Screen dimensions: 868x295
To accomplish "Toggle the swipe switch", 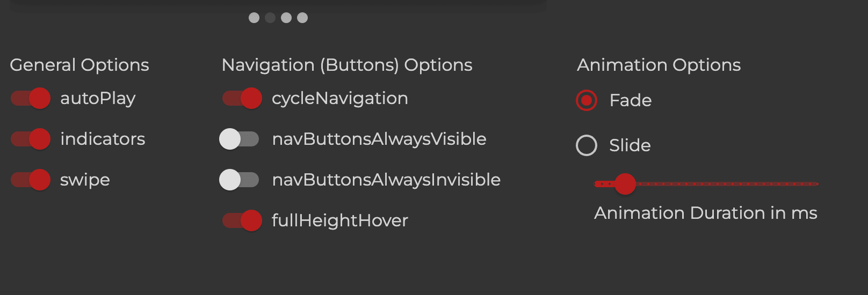I will click(x=31, y=180).
